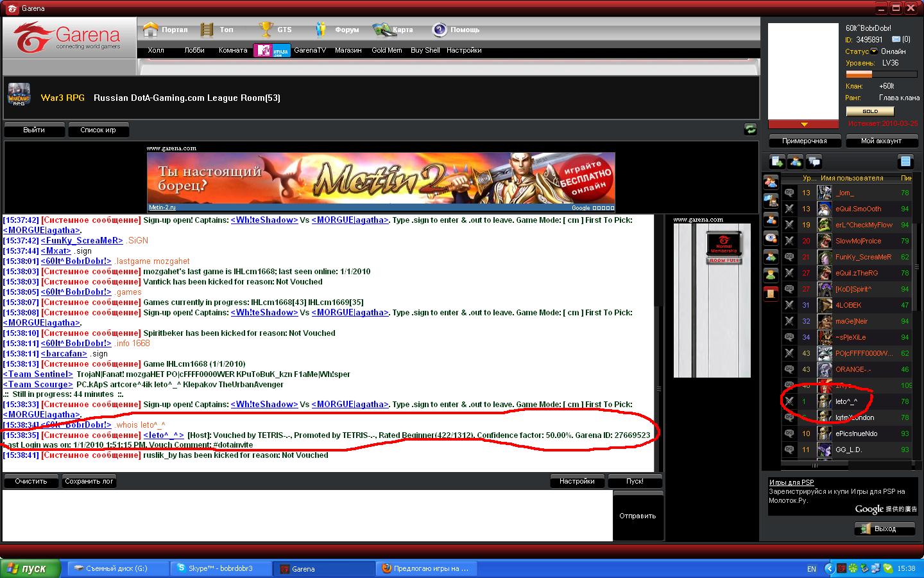Click the red scroll icon in user sidebar
924x578 pixels.
pyautogui.click(x=771, y=293)
